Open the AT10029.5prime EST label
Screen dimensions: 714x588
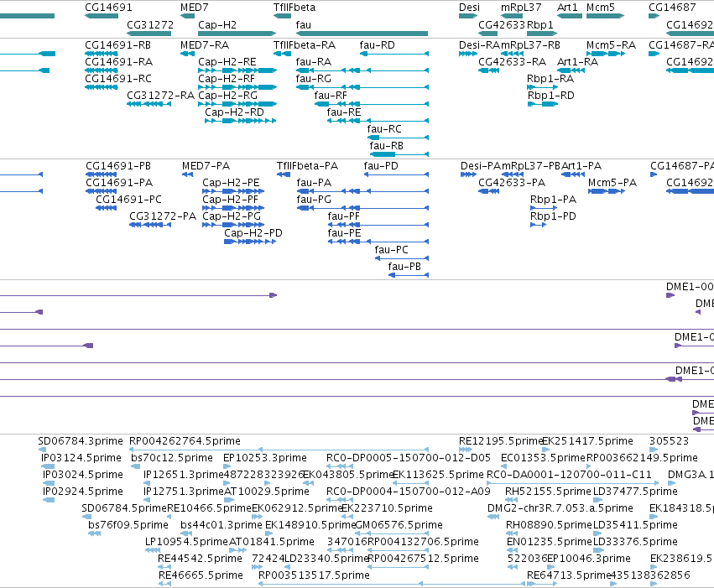[x=267, y=491]
